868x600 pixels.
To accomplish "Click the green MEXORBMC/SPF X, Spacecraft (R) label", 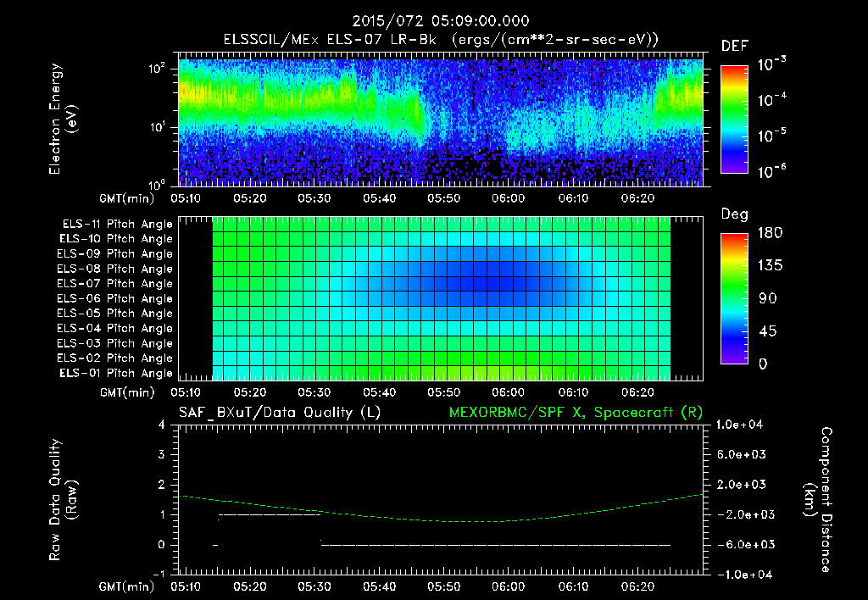I will [x=576, y=413].
